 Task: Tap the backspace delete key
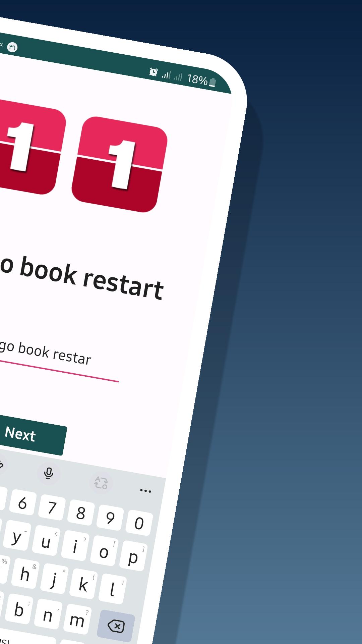[116, 626]
